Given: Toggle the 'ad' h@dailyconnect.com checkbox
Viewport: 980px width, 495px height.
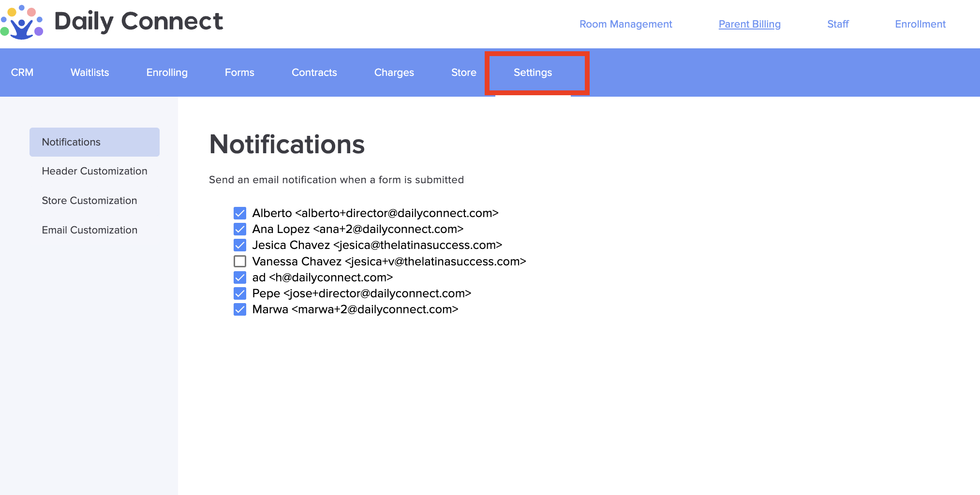Looking at the screenshot, I should (240, 277).
